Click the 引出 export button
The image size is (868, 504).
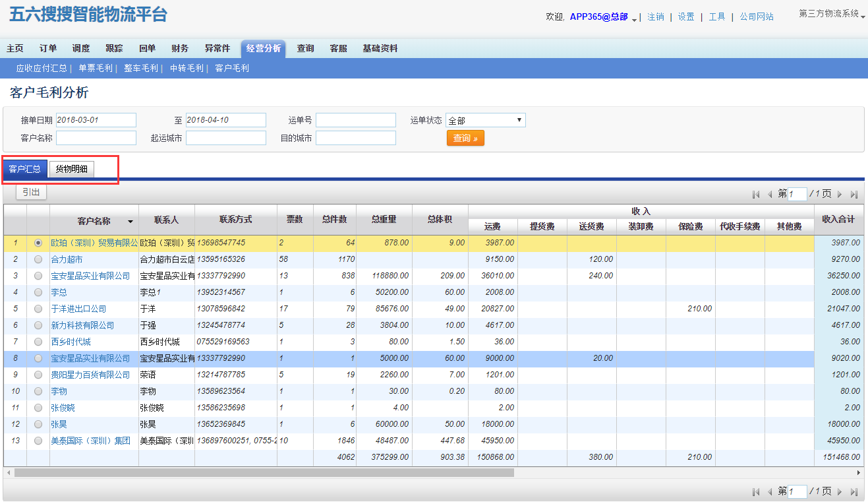pyautogui.click(x=31, y=192)
